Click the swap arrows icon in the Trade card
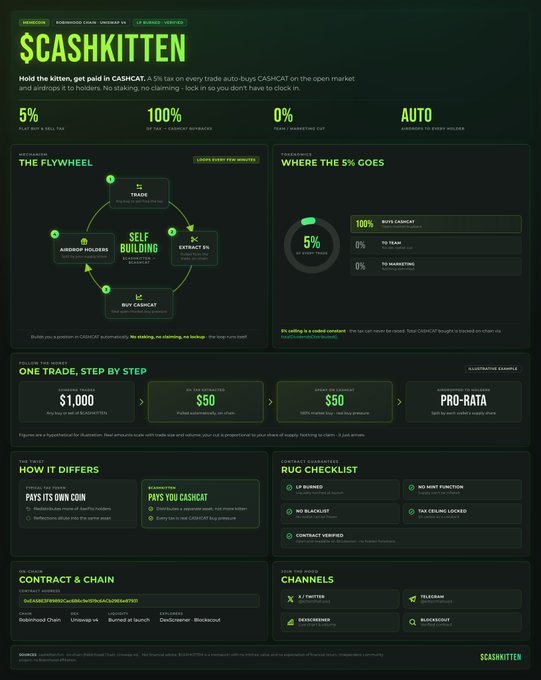 coord(139,186)
